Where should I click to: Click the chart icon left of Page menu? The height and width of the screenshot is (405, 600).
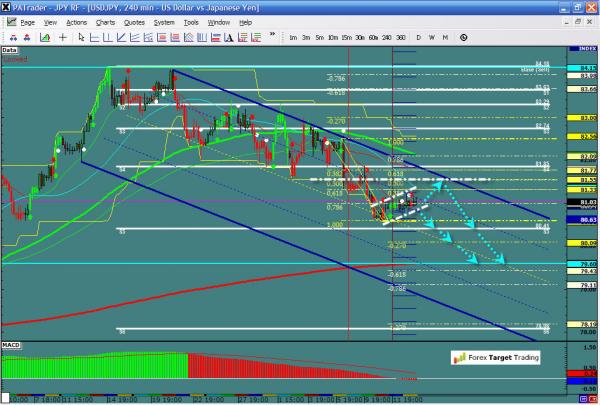pos(9,21)
